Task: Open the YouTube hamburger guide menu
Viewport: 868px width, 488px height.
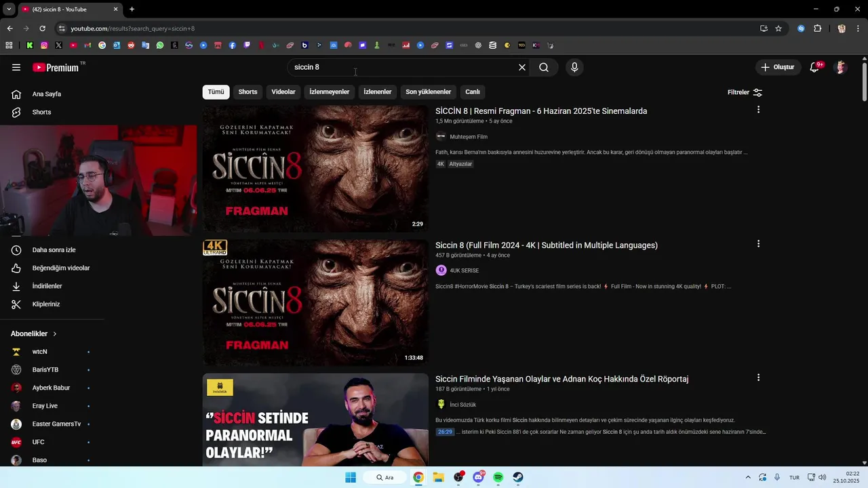Action: point(16,67)
